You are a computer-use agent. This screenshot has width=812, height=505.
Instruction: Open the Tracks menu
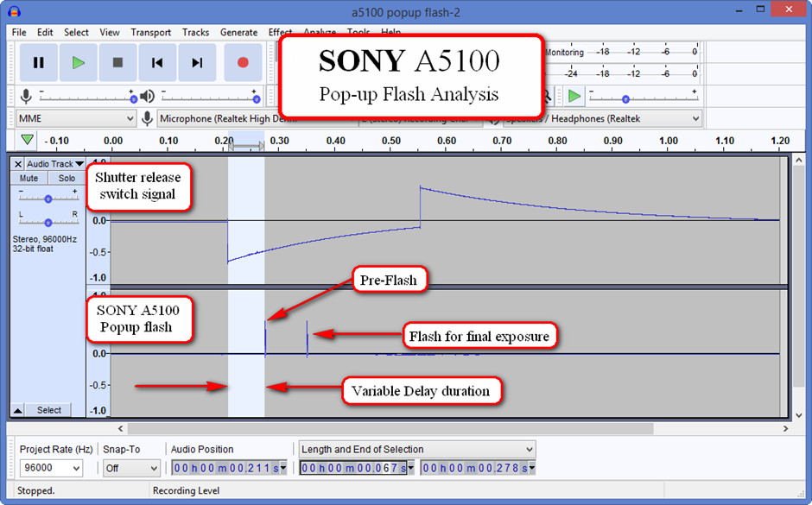point(195,32)
